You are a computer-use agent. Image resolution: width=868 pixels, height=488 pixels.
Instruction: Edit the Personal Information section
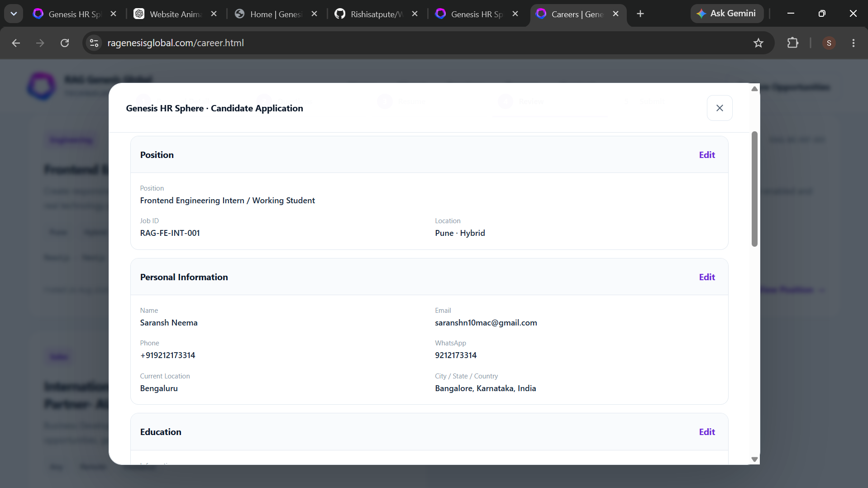(707, 277)
